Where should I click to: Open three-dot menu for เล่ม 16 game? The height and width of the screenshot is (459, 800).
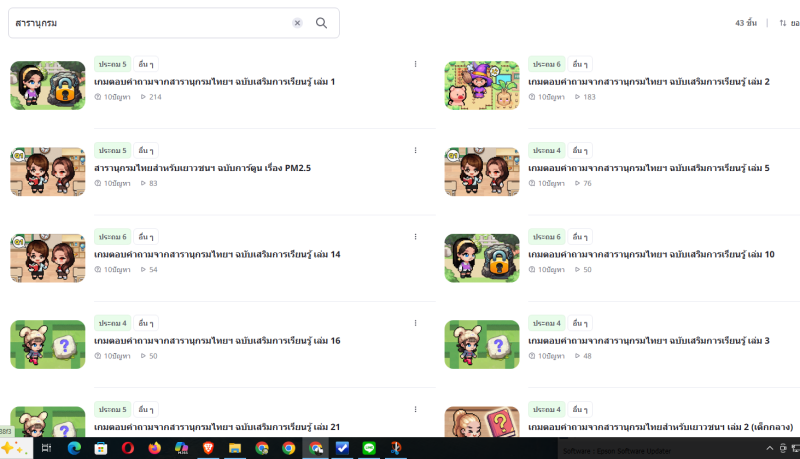point(415,323)
